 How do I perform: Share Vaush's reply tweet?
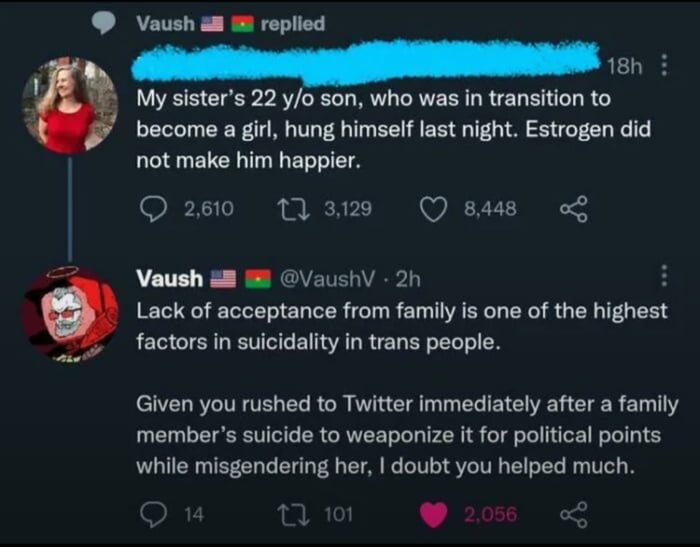tap(571, 514)
